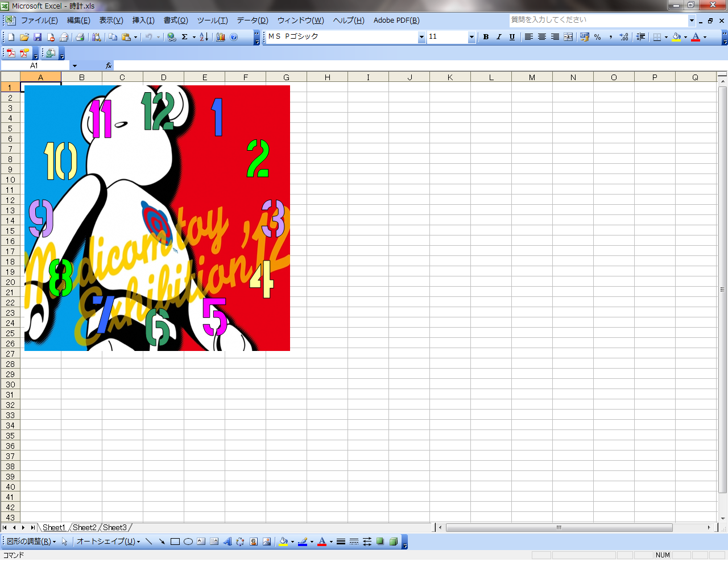Open Draw adjust (図形の調整) menu
The height and width of the screenshot is (562, 728).
point(31,542)
